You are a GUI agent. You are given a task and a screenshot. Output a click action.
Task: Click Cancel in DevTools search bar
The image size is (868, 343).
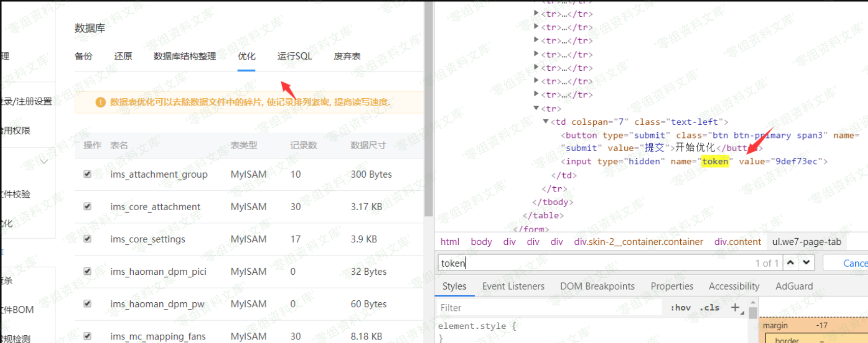[x=854, y=263]
